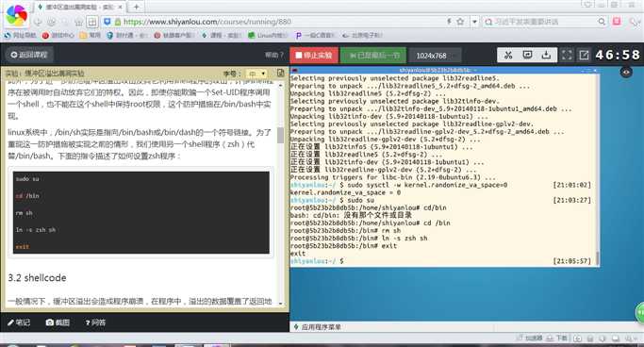Open the bookmark with purple P icon
Image resolution: width=644 pixels, height=347 pixels.
pyautogui.click(x=315, y=35)
